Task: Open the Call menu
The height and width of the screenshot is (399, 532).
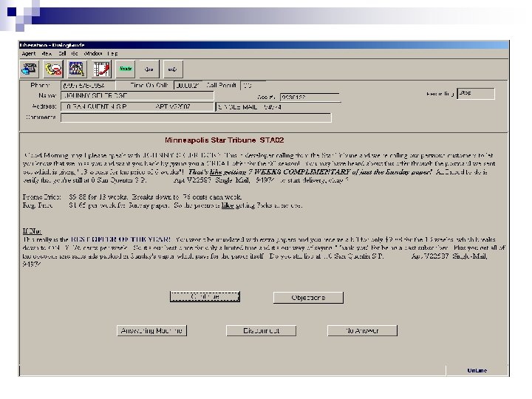Action: point(62,54)
